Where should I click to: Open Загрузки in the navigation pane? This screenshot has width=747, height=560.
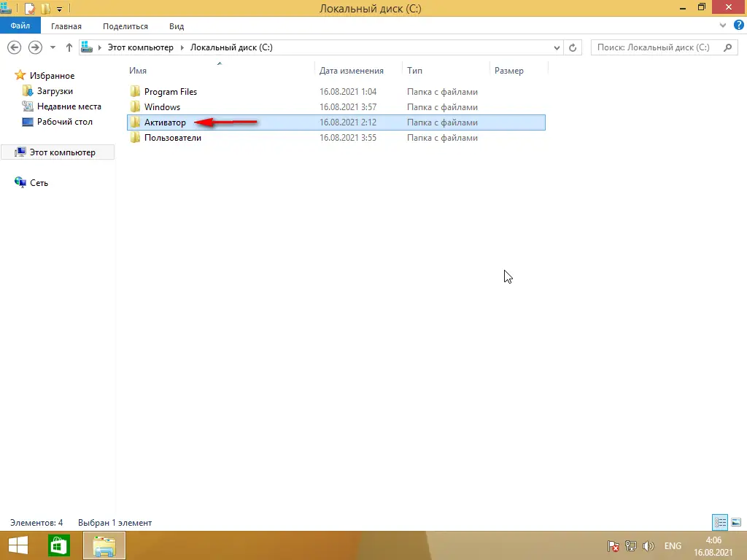pyautogui.click(x=55, y=91)
